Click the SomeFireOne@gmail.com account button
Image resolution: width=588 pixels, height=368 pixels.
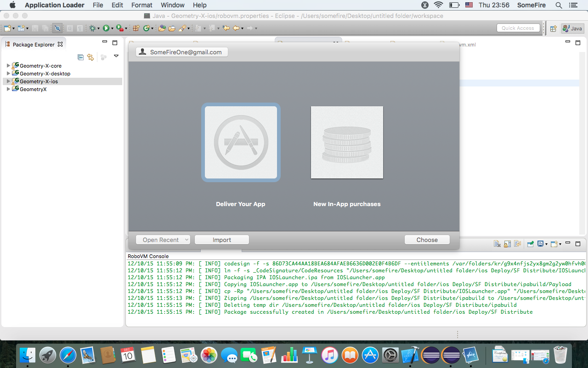pyautogui.click(x=182, y=52)
